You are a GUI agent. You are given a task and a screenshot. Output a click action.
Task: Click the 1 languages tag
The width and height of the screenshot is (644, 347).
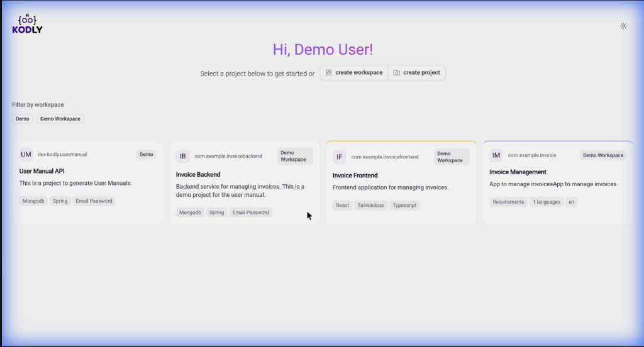tap(547, 202)
